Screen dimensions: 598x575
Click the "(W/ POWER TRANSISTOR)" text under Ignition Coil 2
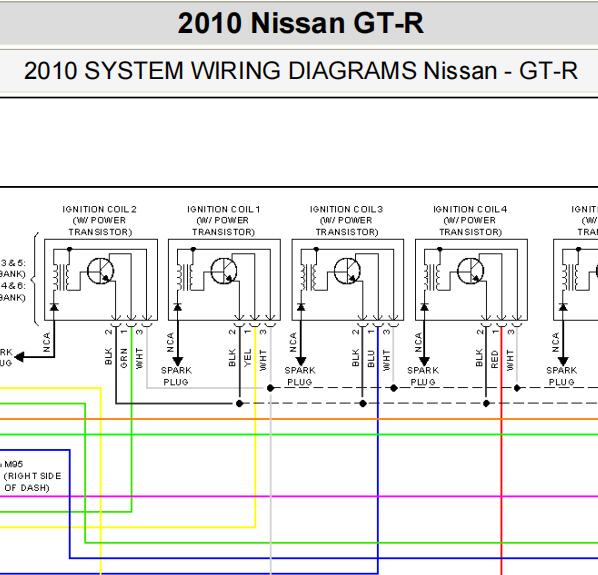click(100, 226)
